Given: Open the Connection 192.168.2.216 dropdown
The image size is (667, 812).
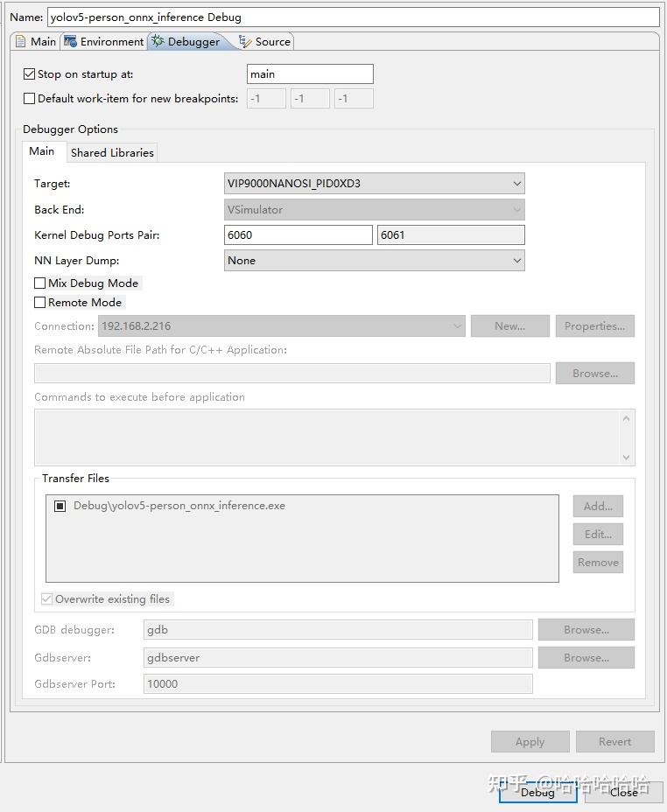Looking at the screenshot, I should 282,326.
